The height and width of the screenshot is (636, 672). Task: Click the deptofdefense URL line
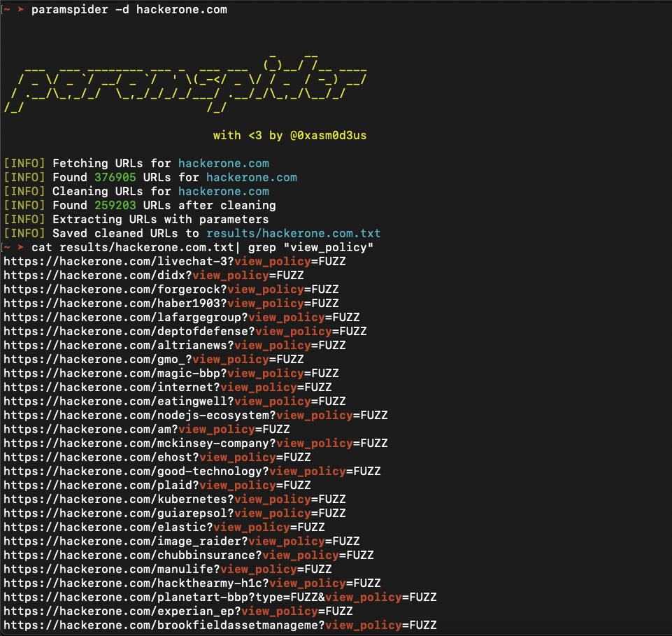click(185, 332)
